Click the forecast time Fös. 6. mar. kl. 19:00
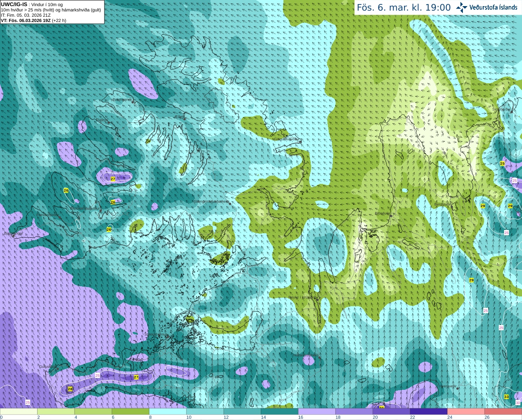 click(404, 8)
